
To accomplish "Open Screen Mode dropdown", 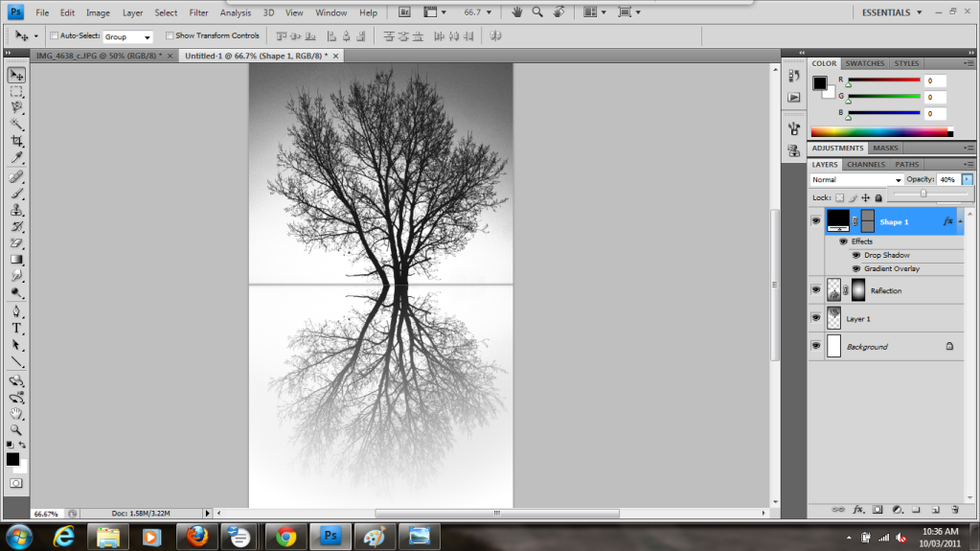I will click(628, 12).
